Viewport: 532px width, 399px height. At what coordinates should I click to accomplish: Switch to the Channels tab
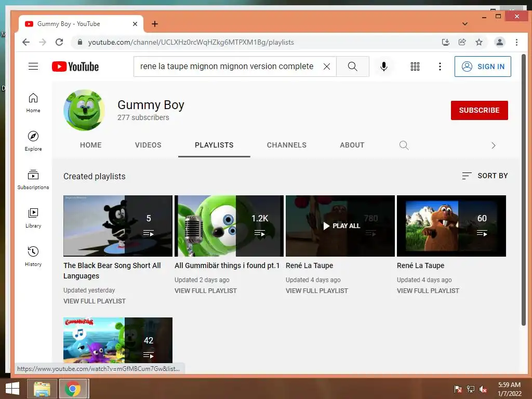[286, 145]
